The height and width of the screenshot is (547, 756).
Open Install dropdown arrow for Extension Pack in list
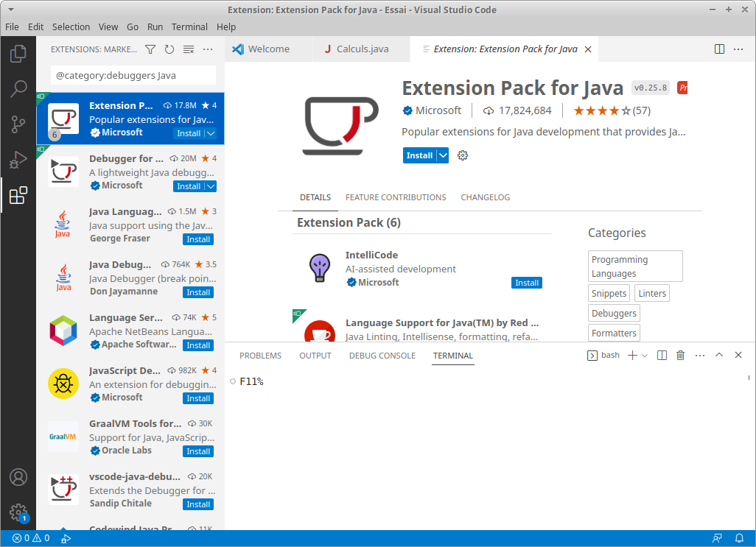(211, 133)
